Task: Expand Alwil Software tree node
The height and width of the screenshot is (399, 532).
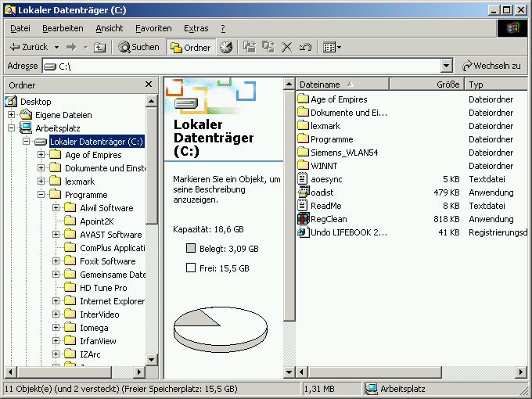Action: (56, 207)
